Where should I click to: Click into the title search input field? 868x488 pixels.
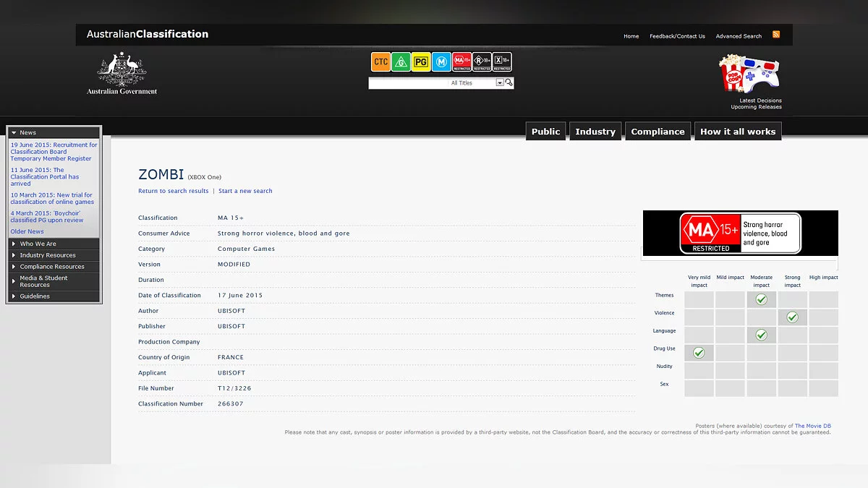[431, 83]
